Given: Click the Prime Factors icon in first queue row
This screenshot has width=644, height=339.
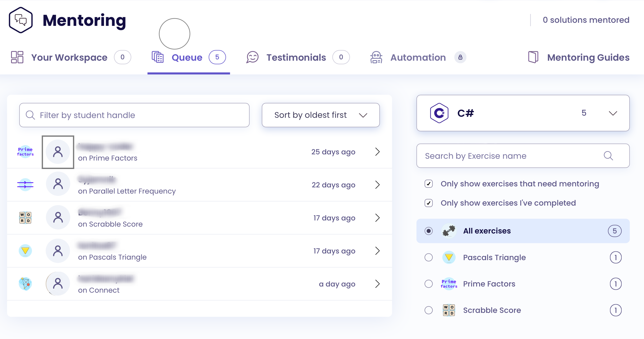Looking at the screenshot, I should point(25,152).
